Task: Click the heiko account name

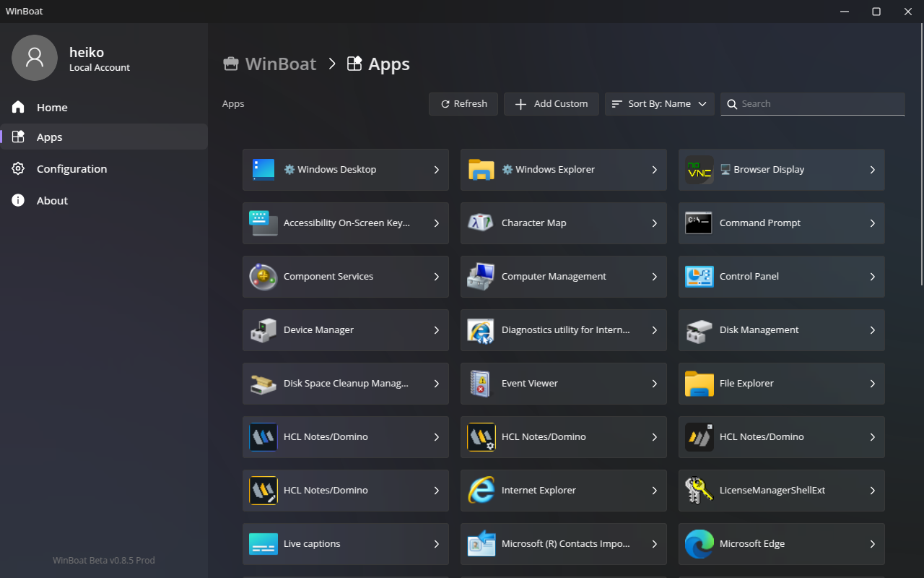Action: tap(87, 52)
